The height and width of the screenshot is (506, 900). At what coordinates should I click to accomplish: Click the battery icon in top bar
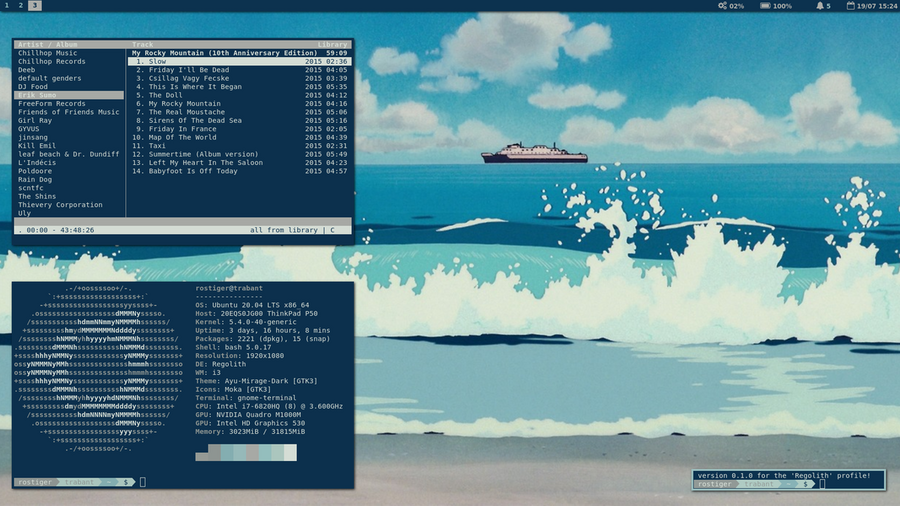click(x=765, y=6)
